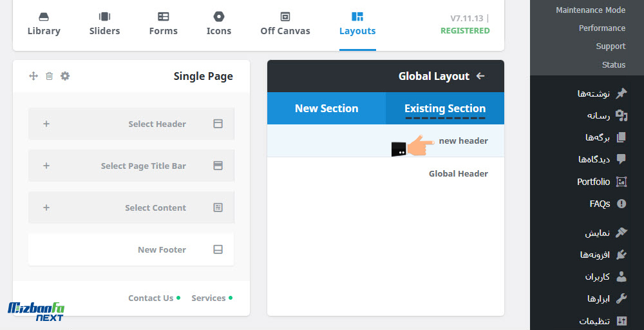Click the header layout icon beside Select Header
Viewport: 644px width, 330px height.
click(x=218, y=124)
